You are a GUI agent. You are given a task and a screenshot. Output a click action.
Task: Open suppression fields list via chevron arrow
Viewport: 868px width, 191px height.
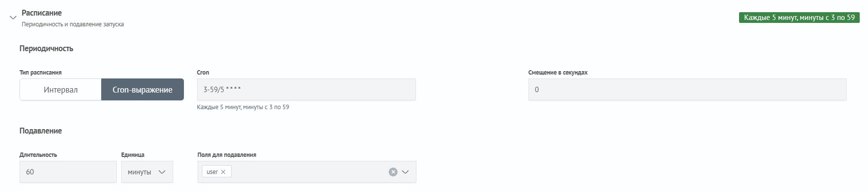(x=405, y=172)
